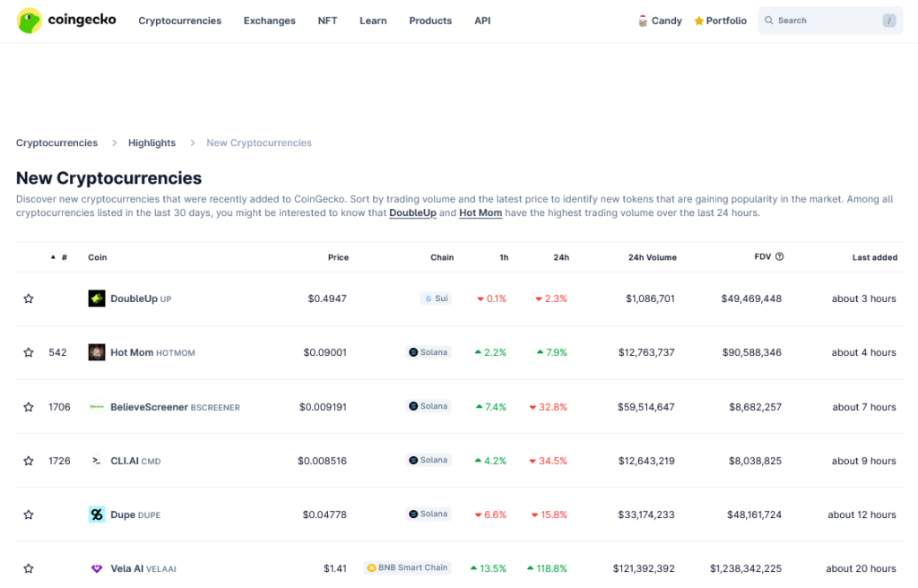Favorite DoubleUp with the star
This screenshot has width=918, height=588.
point(28,298)
